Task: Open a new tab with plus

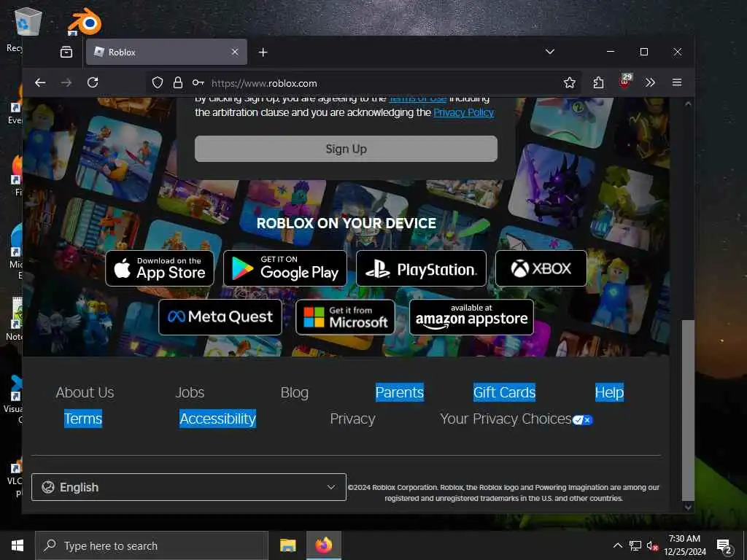Action: click(263, 52)
